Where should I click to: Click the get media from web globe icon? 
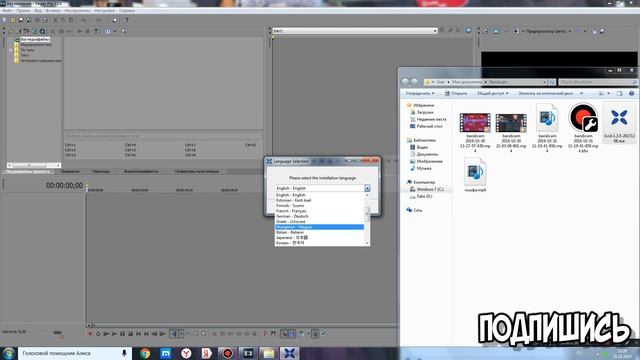click(34, 31)
